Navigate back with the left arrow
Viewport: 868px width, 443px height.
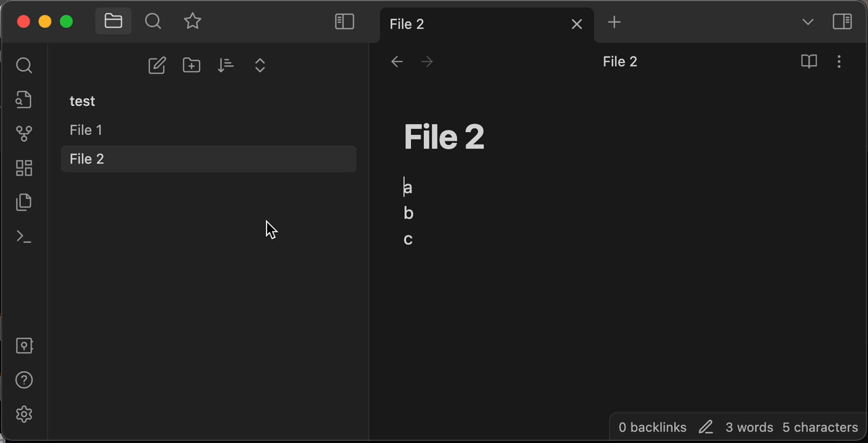(397, 62)
